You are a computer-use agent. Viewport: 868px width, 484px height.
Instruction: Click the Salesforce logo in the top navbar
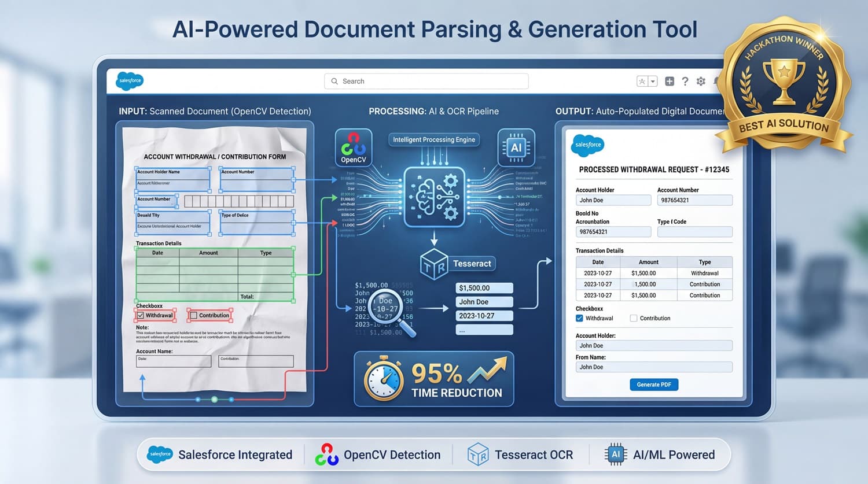click(x=129, y=81)
